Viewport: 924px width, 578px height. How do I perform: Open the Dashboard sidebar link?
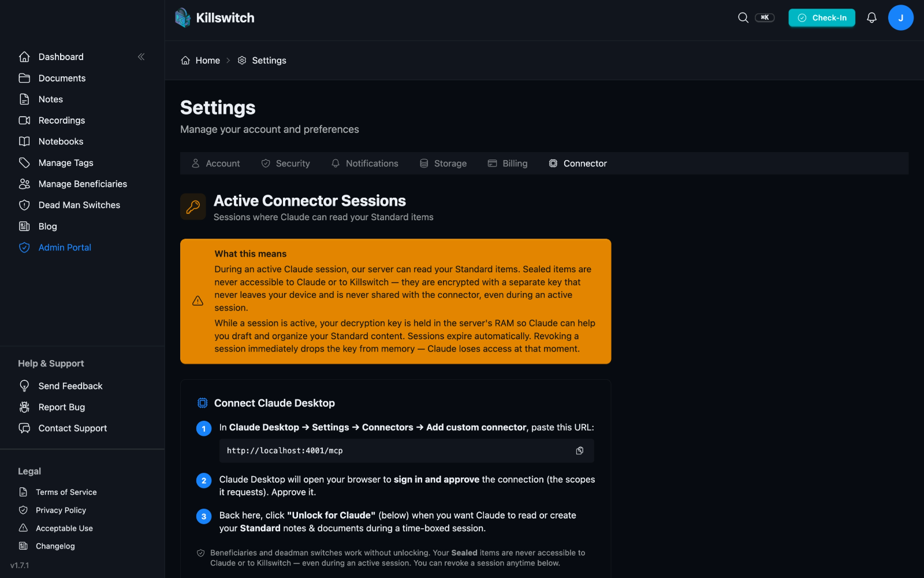pos(61,57)
